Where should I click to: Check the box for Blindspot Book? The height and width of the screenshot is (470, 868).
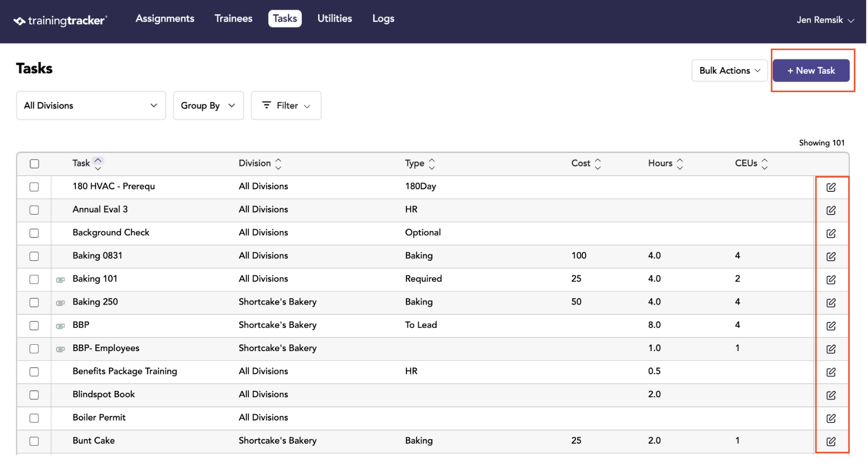pos(34,395)
